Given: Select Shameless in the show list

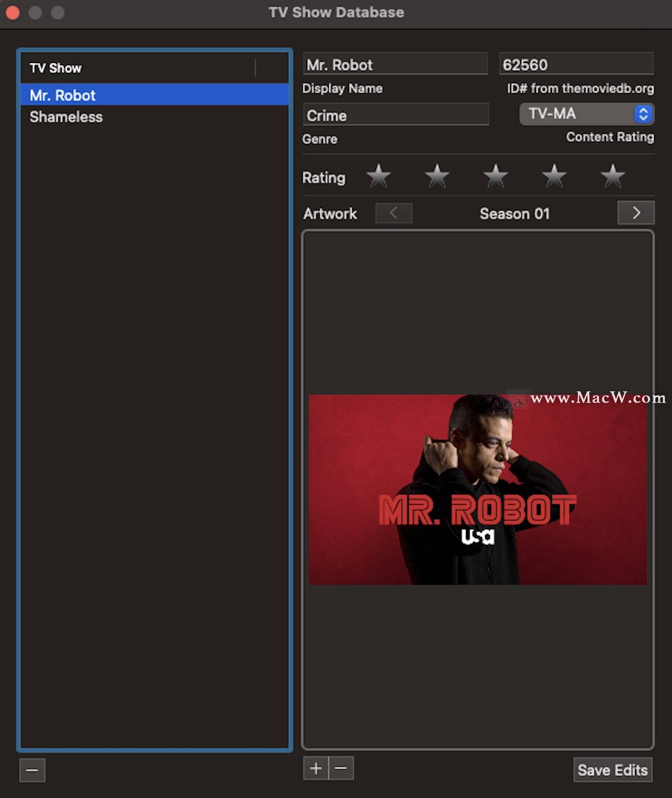Looking at the screenshot, I should click(x=154, y=117).
